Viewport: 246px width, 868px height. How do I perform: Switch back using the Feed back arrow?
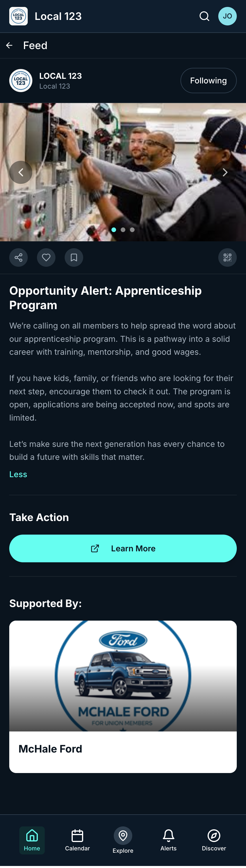pos(9,45)
